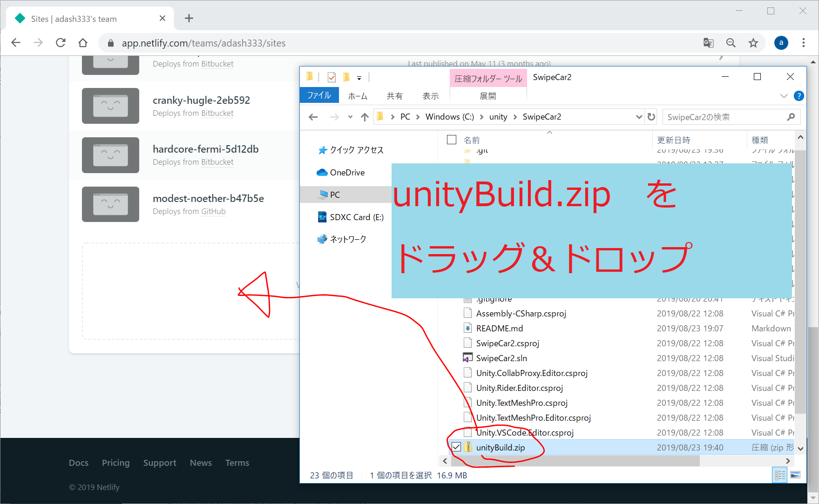Expand the recent locations dropdown in Explorer
Viewport: 819px width, 504px height.
point(350,117)
